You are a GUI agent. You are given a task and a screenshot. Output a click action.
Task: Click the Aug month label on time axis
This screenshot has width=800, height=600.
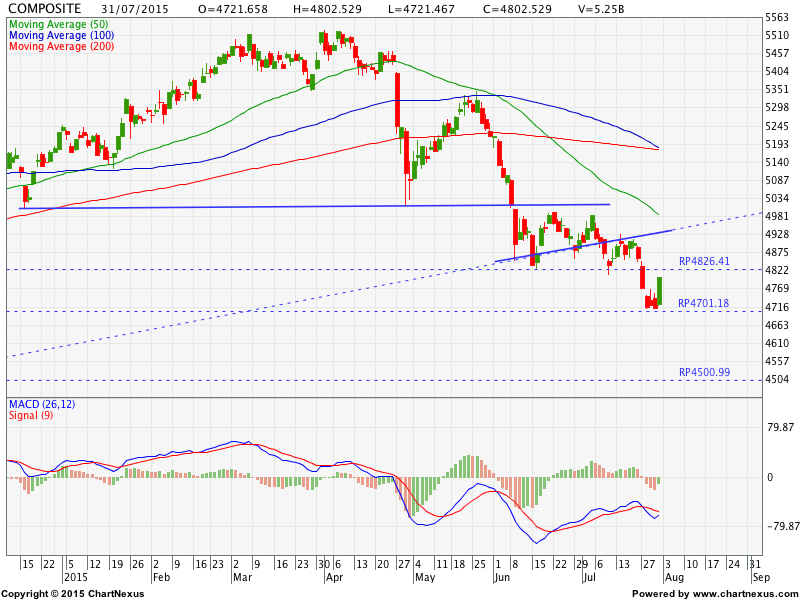click(673, 578)
